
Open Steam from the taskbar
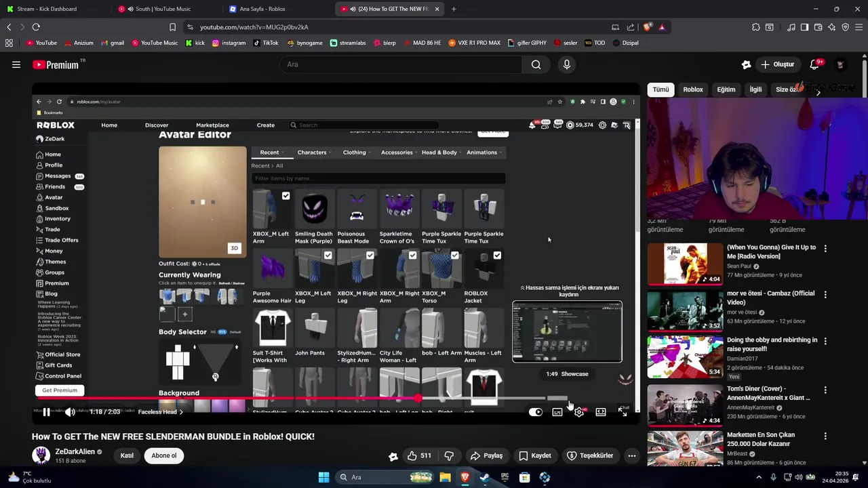[485, 477]
